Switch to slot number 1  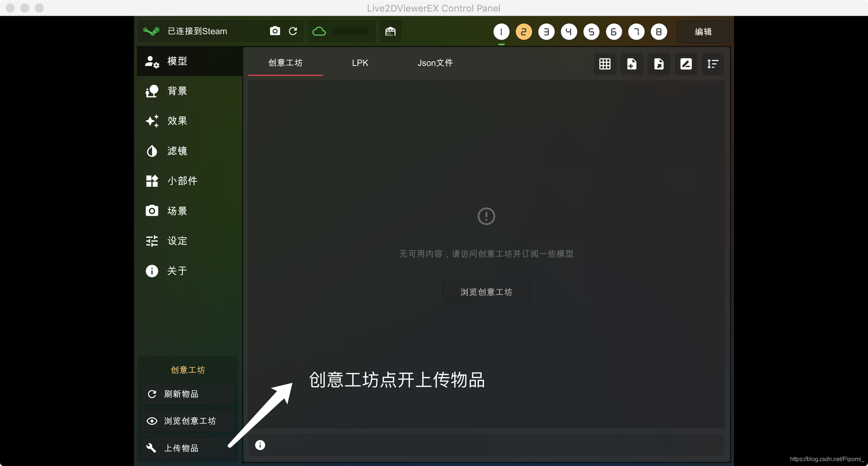pos(501,32)
